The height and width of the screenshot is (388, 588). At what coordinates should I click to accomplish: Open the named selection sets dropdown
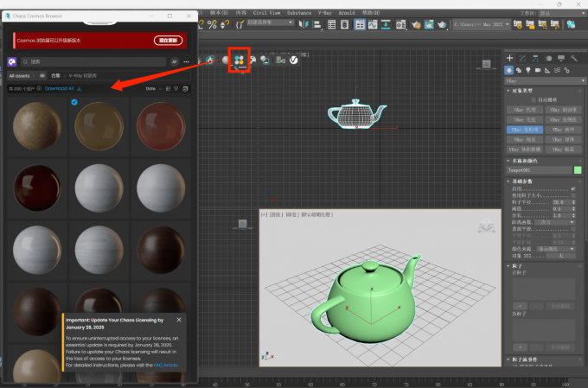coord(270,22)
